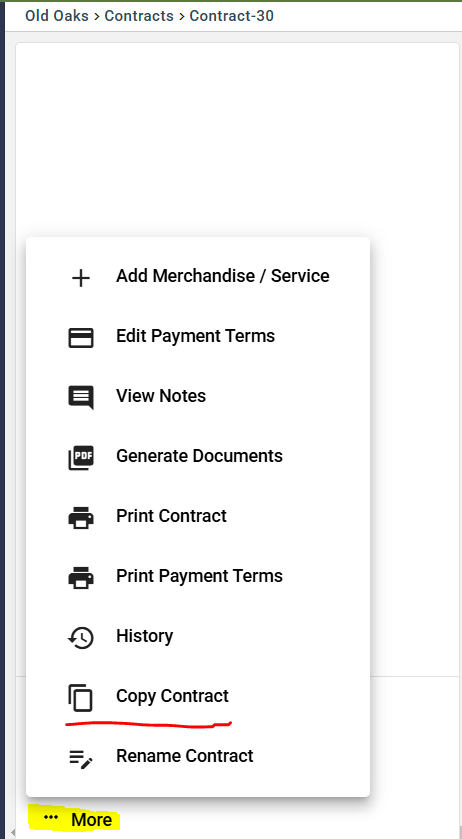Click the PDF icon for Generate Documents
Screen dimensions: 462x839
coord(81,458)
